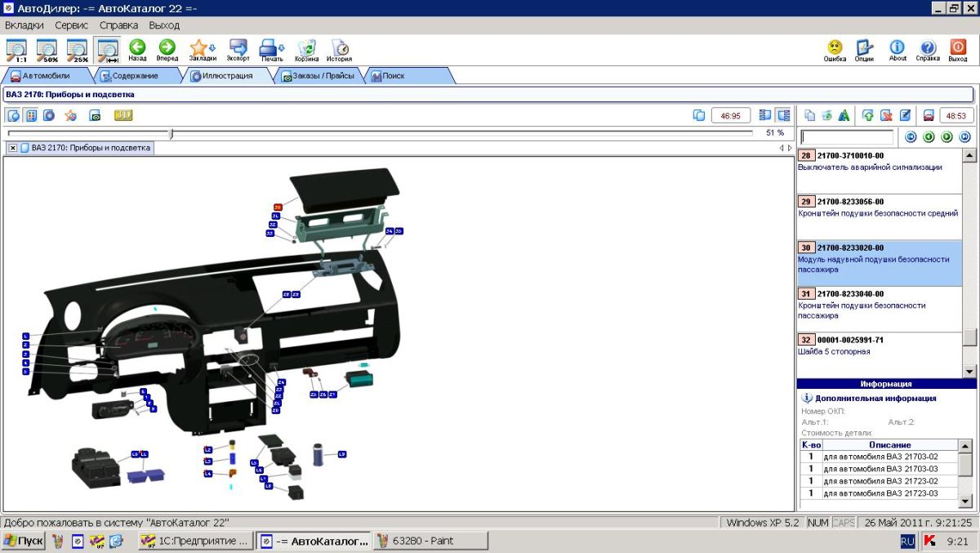
Task: Go to next part in list
Action: tap(947, 137)
